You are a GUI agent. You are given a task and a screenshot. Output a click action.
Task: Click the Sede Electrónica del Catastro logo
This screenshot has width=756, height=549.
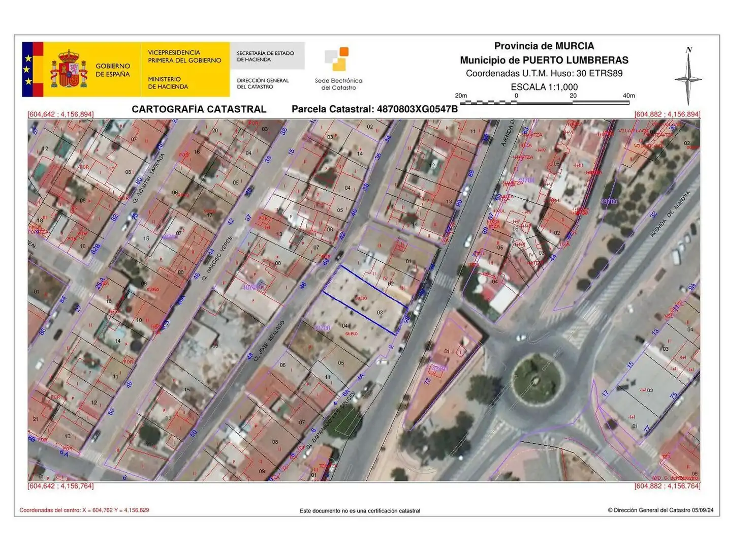pos(338,69)
